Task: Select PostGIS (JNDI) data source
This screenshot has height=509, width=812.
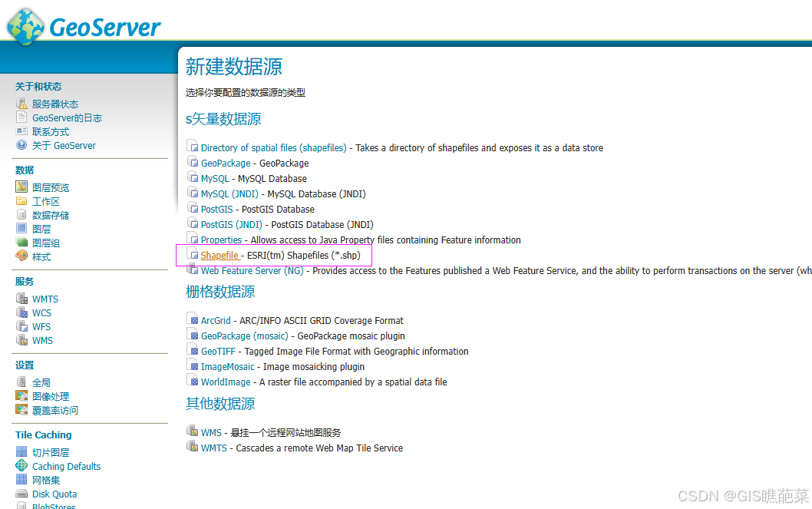Action: pyautogui.click(x=232, y=225)
